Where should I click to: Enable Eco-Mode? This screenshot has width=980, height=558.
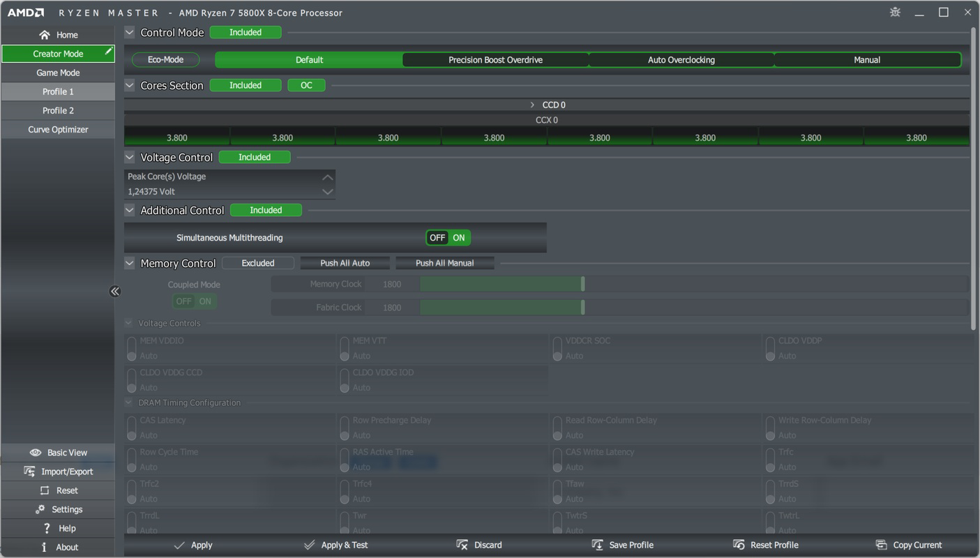165,60
